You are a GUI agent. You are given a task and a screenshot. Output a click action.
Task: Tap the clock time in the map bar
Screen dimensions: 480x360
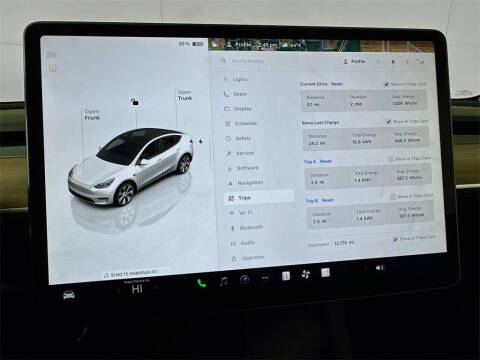(x=268, y=44)
